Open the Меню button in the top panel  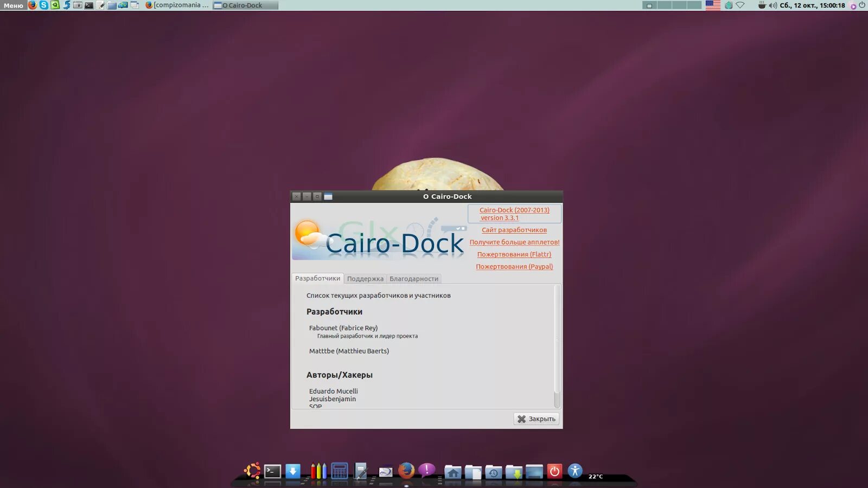(13, 5)
